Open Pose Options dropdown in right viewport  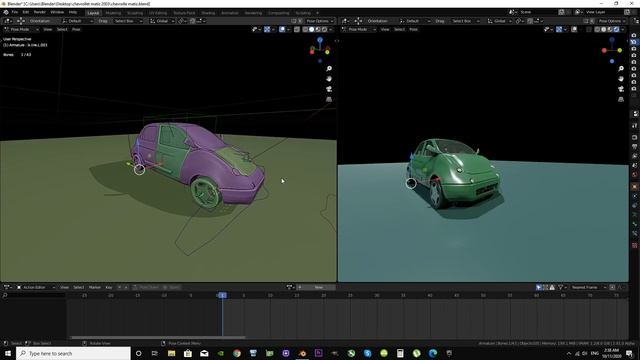(611, 21)
